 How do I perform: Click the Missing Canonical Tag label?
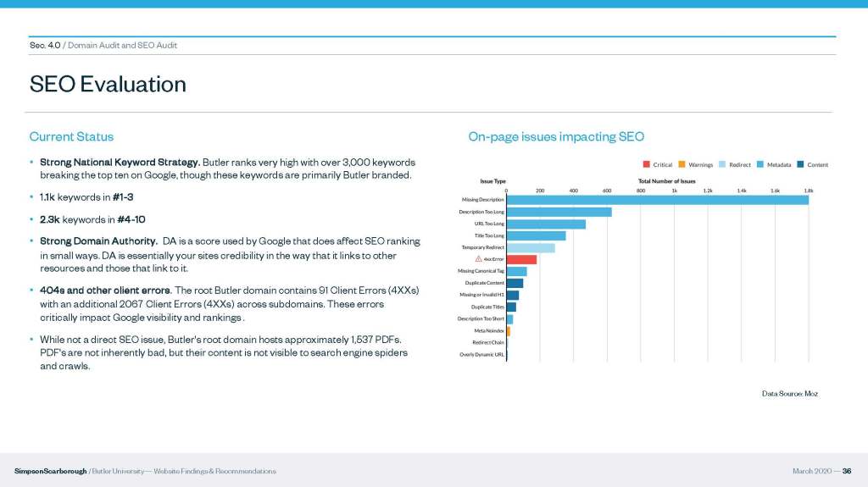481,271
